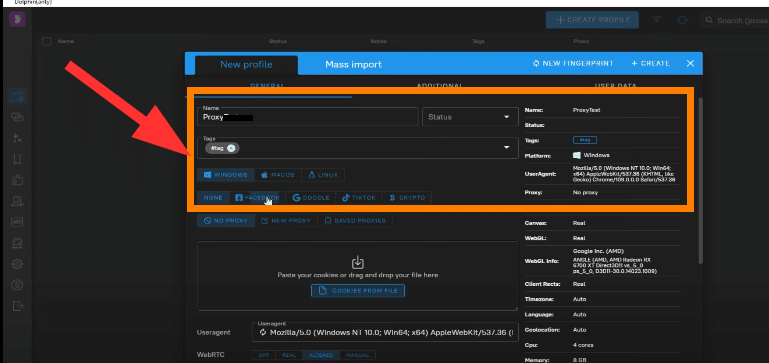Set WebRTC to Altered
The height and width of the screenshot is (363, 769).
(x=321, y=355)
